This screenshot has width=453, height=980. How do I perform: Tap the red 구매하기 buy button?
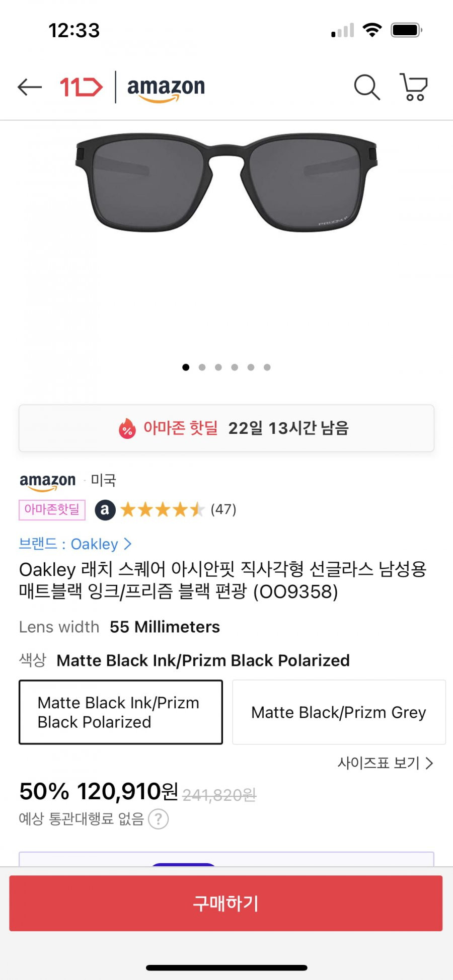point(226,903)
